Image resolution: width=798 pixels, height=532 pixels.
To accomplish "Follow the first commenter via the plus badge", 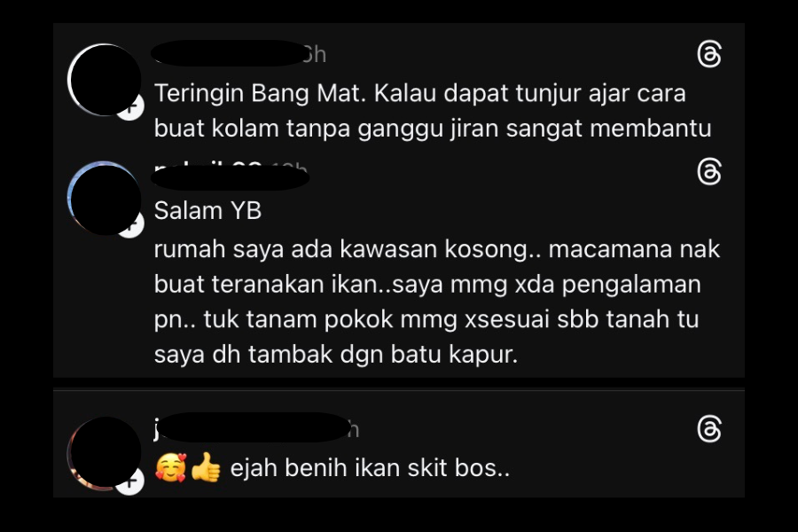I will tap(130, 108).
